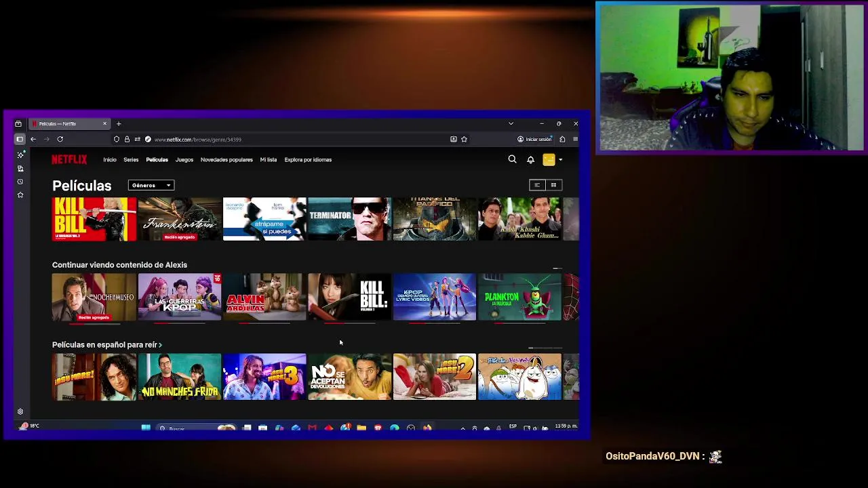868x488 pixels.
Task: Open the Windows Start button
Action: [146, 428]
